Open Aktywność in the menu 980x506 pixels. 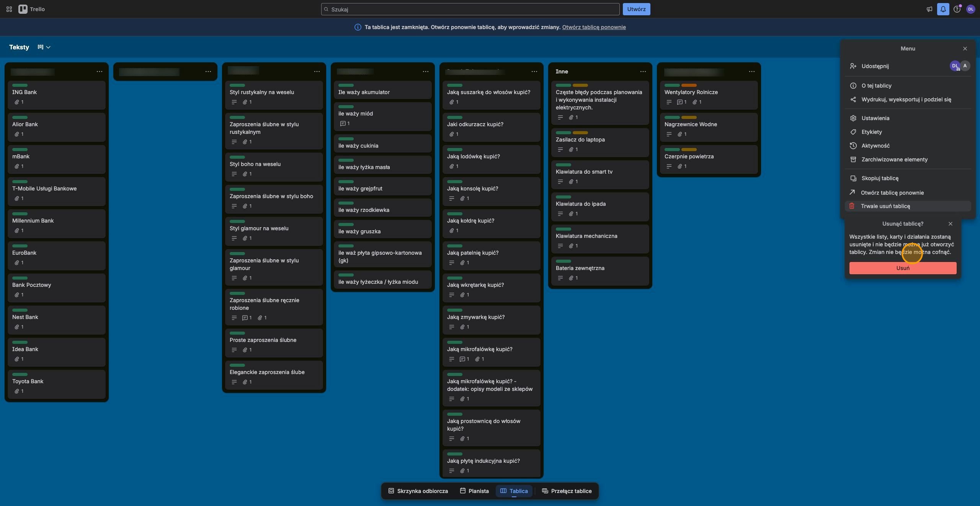tap(908, 146)
